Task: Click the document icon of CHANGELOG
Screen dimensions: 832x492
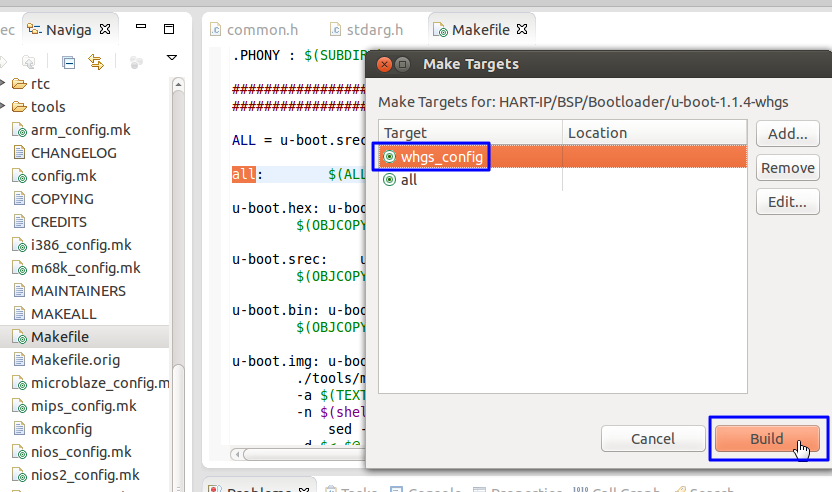Action: [19, 153]
